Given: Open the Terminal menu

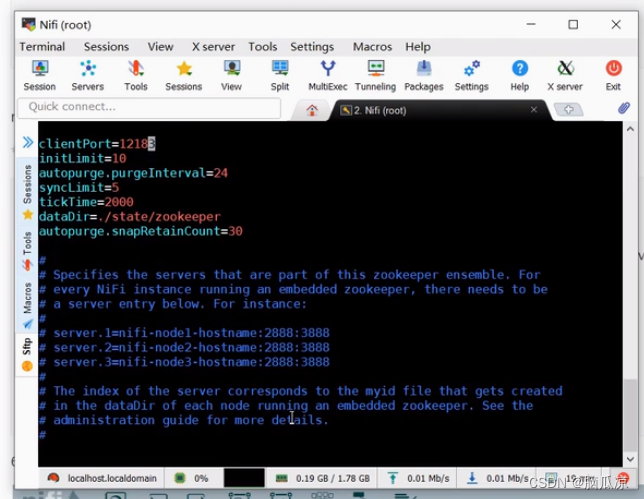Looking at the screenshot, I should [42, 47].
